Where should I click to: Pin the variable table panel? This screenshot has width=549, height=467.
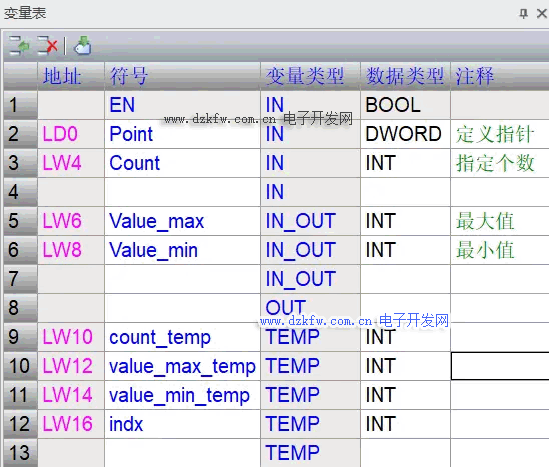click(x=523, y=14)
